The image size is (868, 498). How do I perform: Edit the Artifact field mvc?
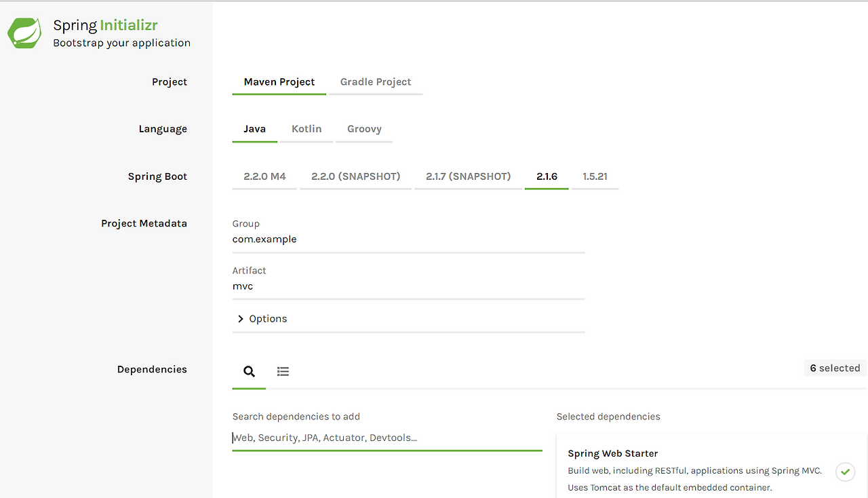[x=408, y=286]
